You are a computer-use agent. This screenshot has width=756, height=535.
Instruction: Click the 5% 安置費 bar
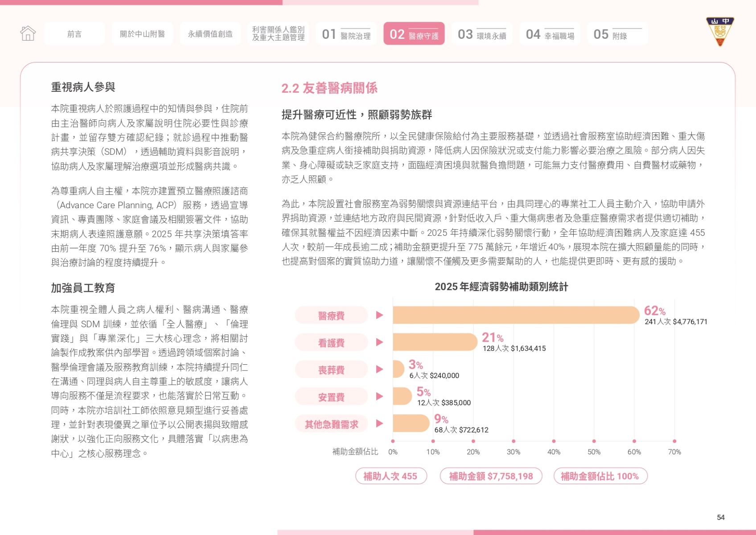pyautogui.click(x=403, y=396)
